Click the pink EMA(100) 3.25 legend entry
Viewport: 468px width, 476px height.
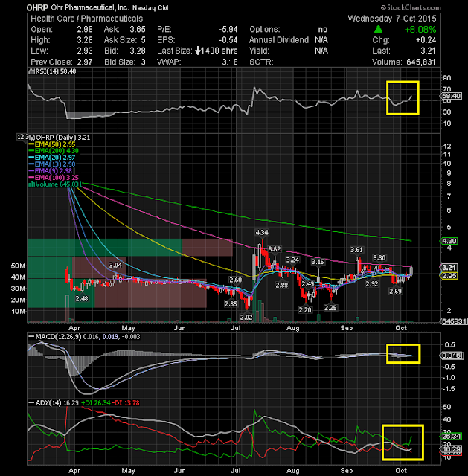[54, 178]
